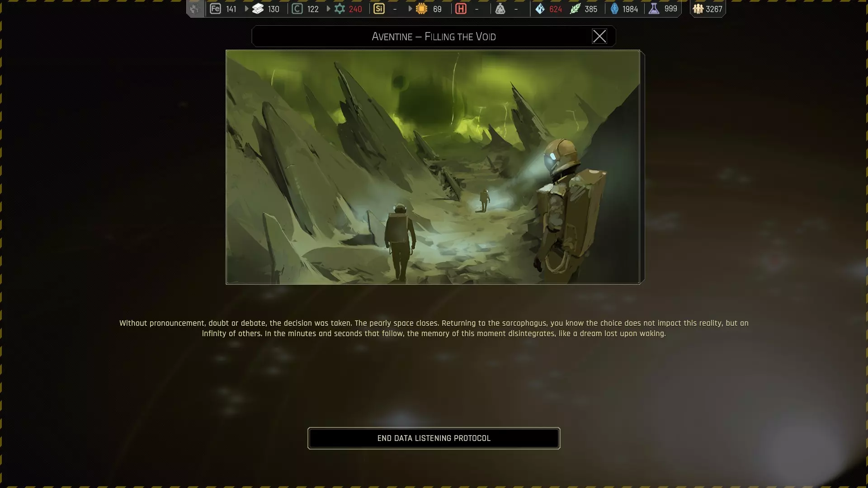
Task: Click the green leaf food icon
Action: 575,9
